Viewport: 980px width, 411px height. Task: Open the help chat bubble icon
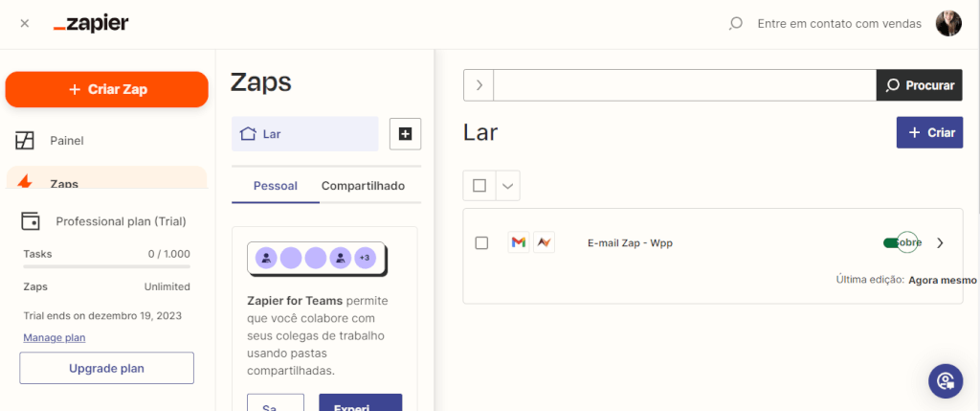[x=946, y=381]
